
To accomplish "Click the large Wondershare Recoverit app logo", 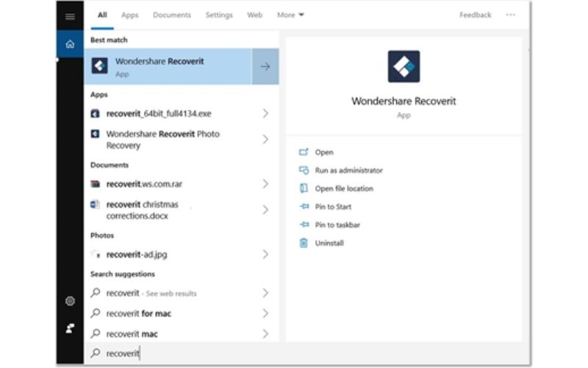I will (x=404, y=66).
